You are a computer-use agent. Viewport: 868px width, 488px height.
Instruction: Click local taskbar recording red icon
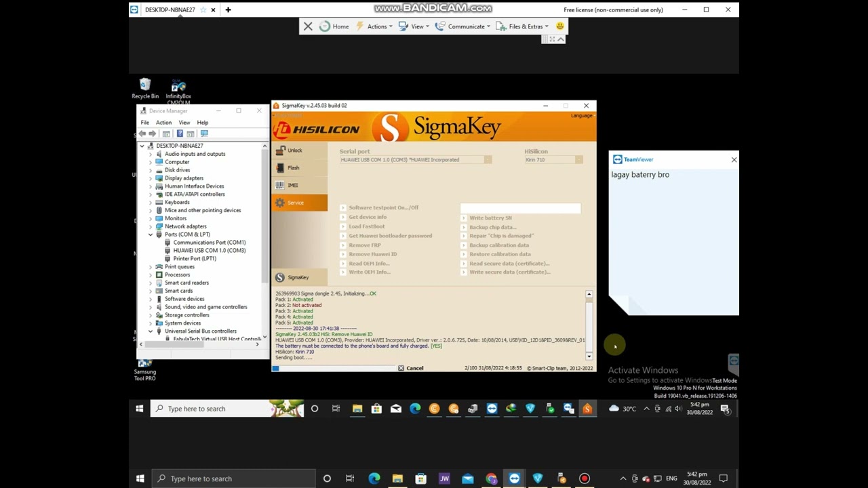pos(585,479)
